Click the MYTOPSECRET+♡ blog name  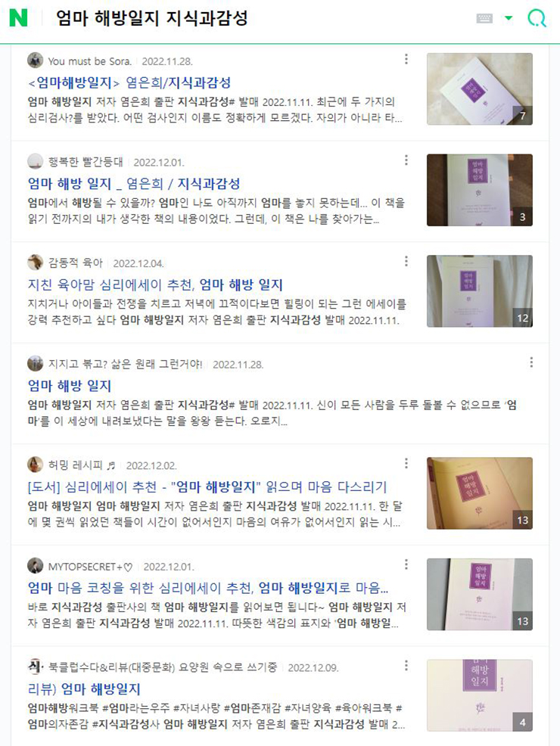click(x=90, y=567)
